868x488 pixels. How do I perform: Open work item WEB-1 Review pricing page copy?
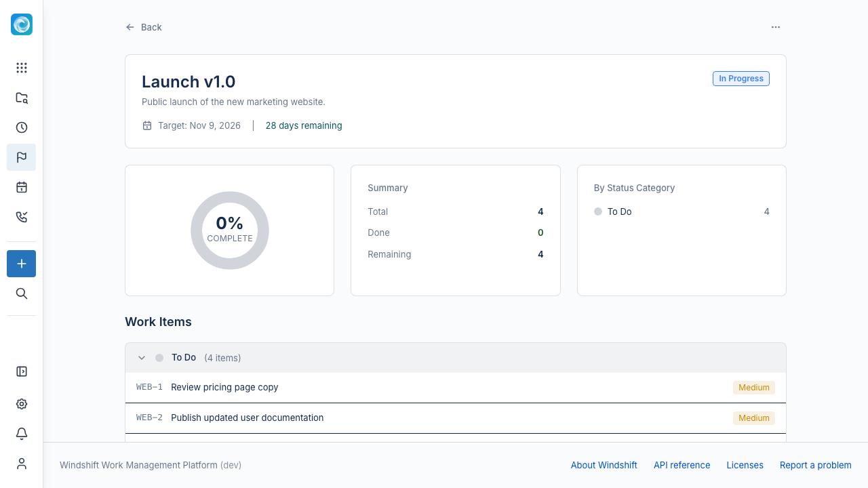pos(456,388)
